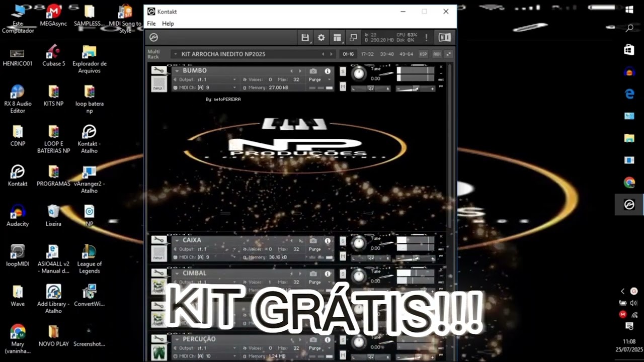
Task: Open the save/load files disk icon
Action: pyautogui.click(x=305, y=38)
